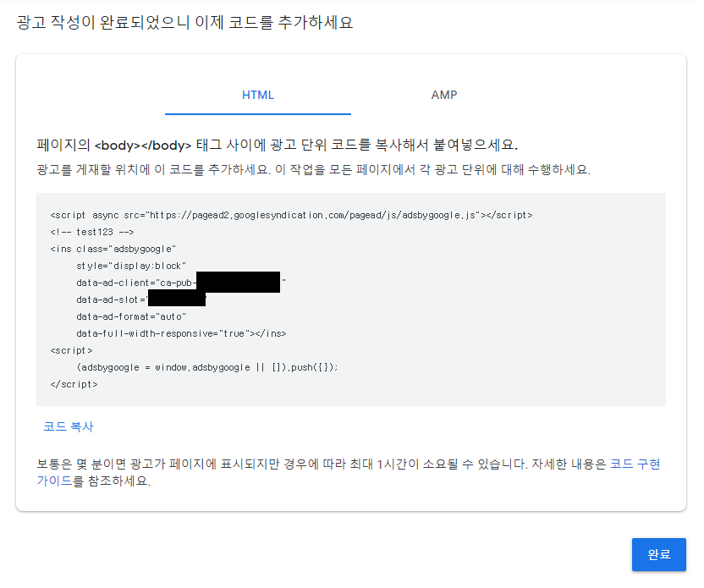The width and height of the screenshot is (704, 588).
Task: Click the adsbygoogle push code line
Action: (207, 368)
